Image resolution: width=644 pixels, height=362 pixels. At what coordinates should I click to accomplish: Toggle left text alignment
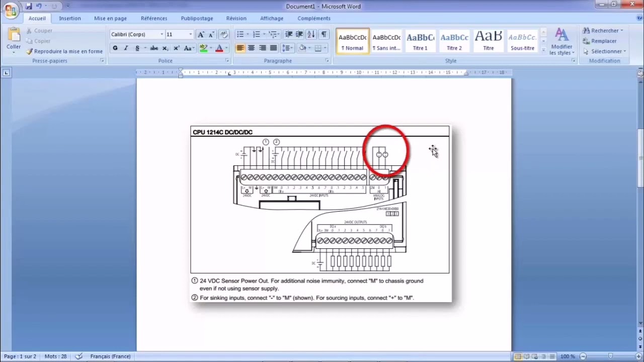click(240, 48)
